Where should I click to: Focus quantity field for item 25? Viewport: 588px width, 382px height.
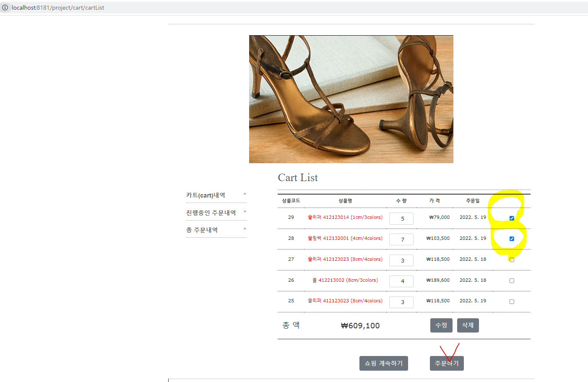401,302
